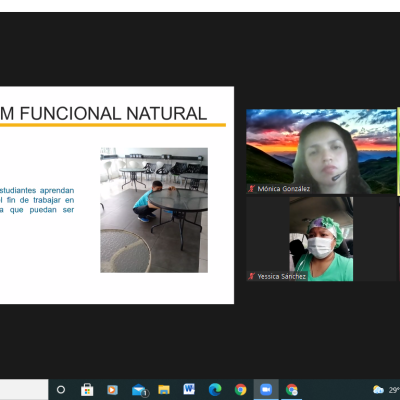
Task: Open Microsoft Store from the taskbar
Action: (x=87, y=389)
